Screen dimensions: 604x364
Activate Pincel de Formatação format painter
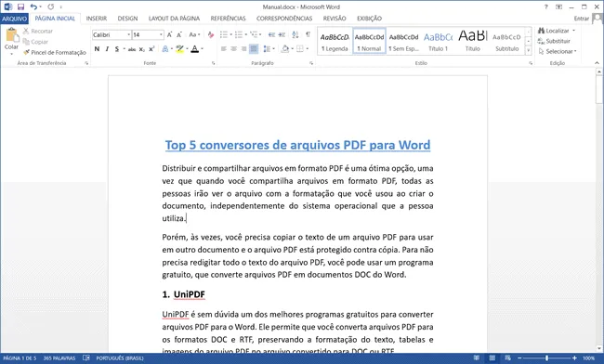55,52
